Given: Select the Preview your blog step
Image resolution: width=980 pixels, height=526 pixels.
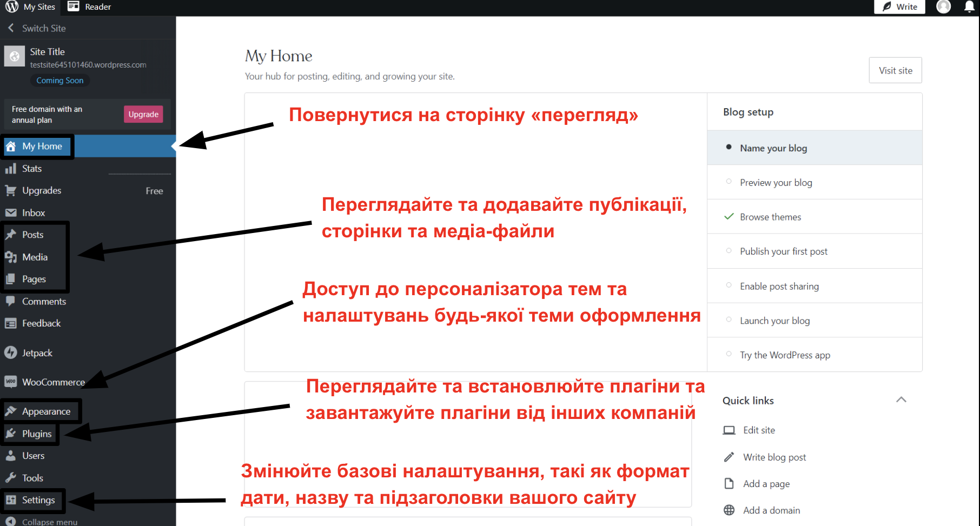Looking at the screenshot, I should (x=776, y=183).
